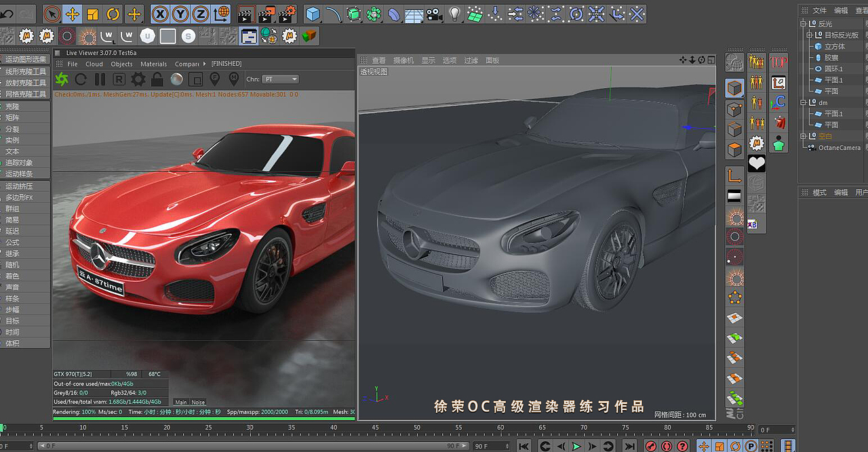Open Octane settings gear icon
The image size is (868, 452).
point(138,79)
